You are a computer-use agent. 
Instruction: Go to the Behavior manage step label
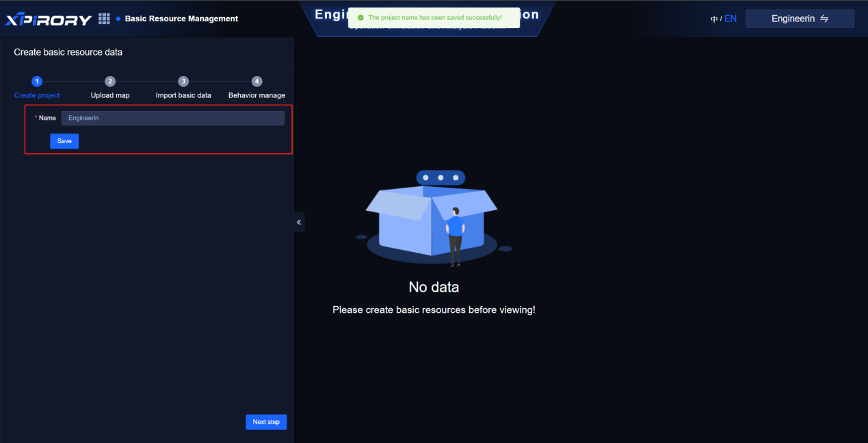point(257,95)
